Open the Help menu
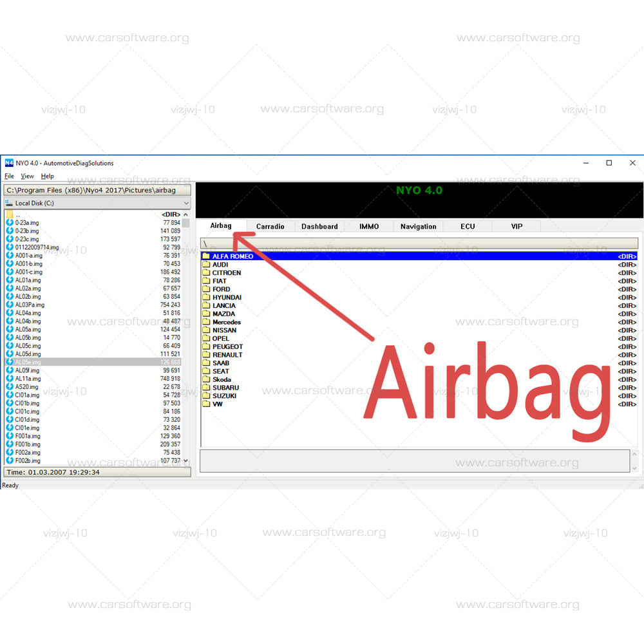This screenshot has width=644, height=644. click(47, 176)
